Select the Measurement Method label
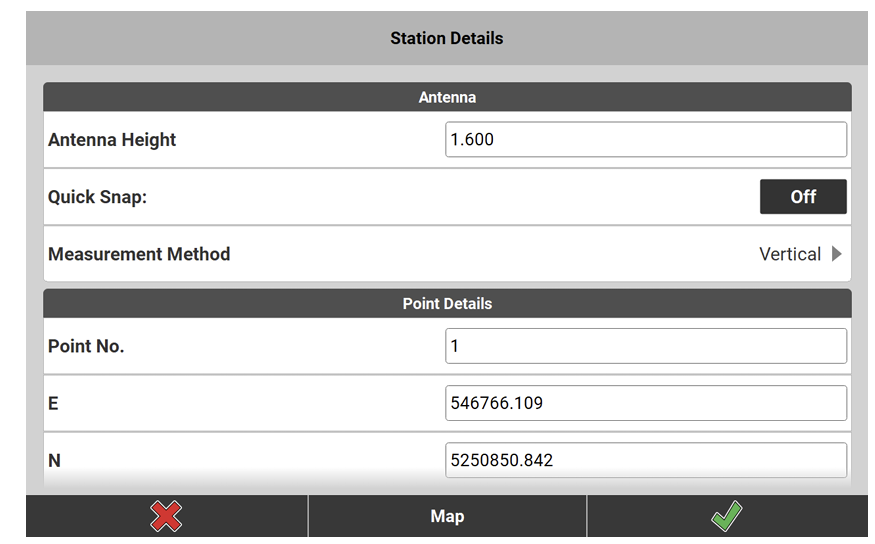Screen dimensions: 875x544 (x=139, y=254)
